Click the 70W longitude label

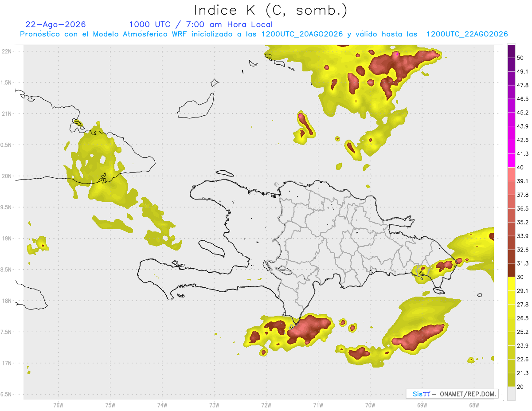point(370,405)
